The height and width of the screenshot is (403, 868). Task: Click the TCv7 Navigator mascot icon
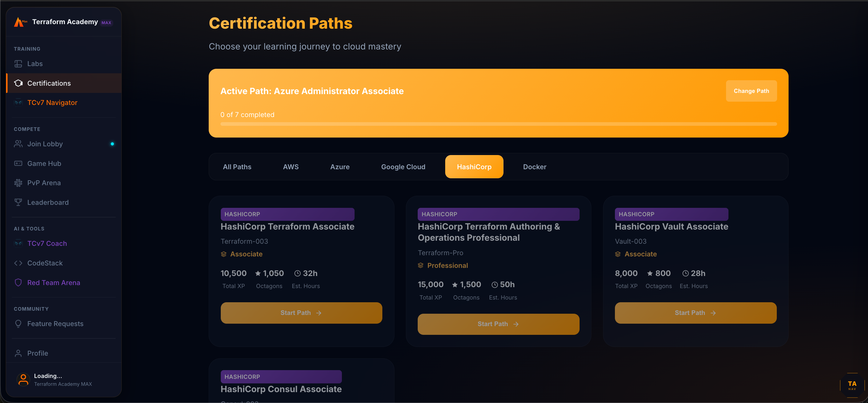tap(18, 102)
